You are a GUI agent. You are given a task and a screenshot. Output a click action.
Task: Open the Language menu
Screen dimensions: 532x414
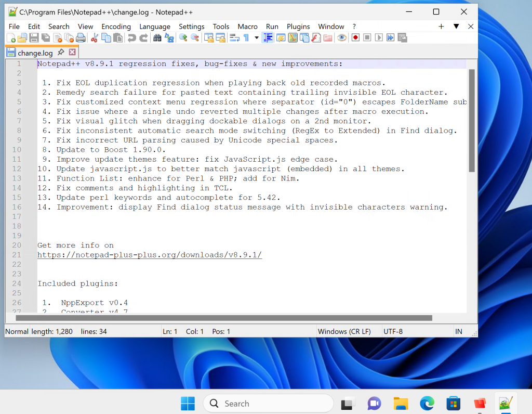pyautogui.click(x=155, y=27)
